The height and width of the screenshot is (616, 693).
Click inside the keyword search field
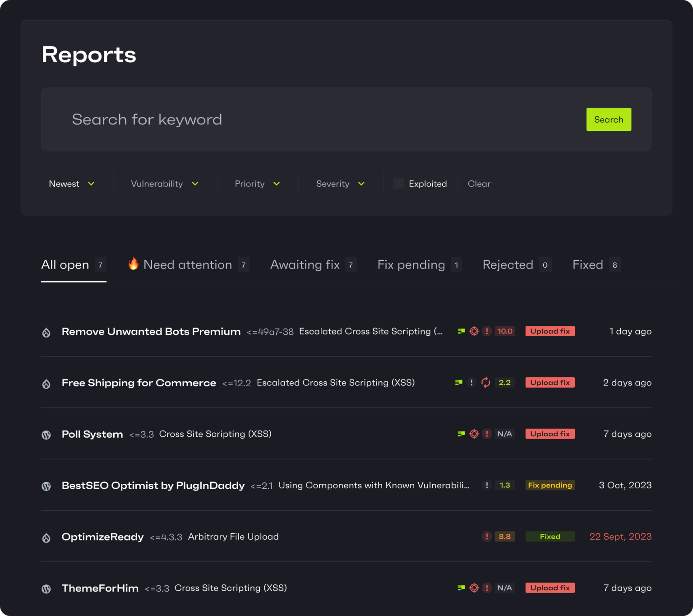click(180, 119)
